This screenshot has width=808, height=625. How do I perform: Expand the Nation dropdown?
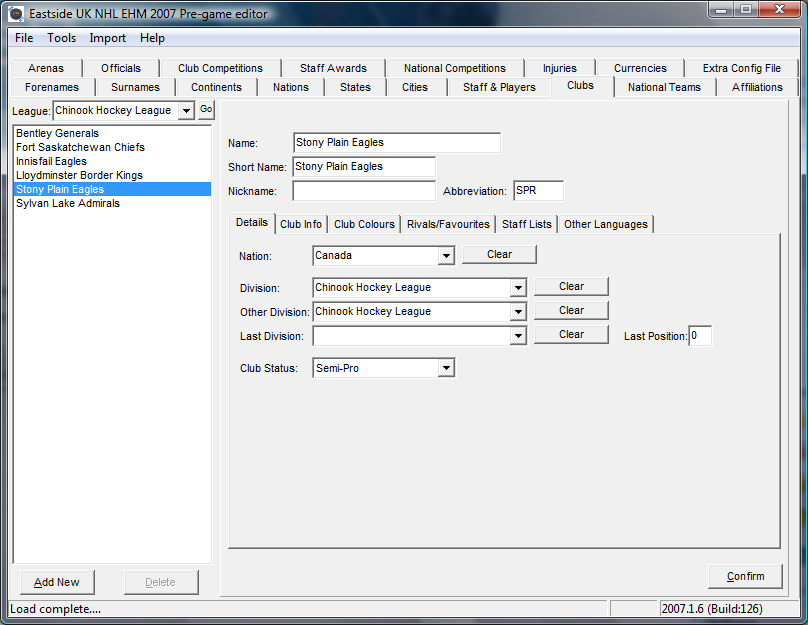click(x=446, y=256)
